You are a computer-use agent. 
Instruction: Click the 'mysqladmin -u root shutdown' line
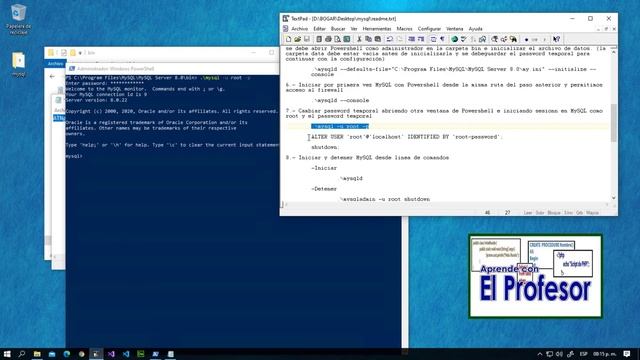point(384,199)
